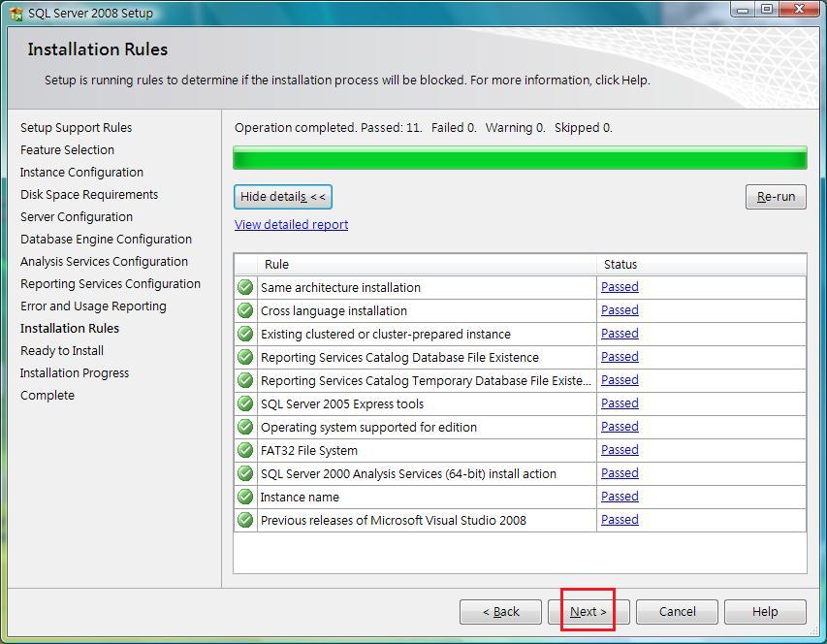Open Help for Installation Rules
827x644 pixels.
click(765, 611)
